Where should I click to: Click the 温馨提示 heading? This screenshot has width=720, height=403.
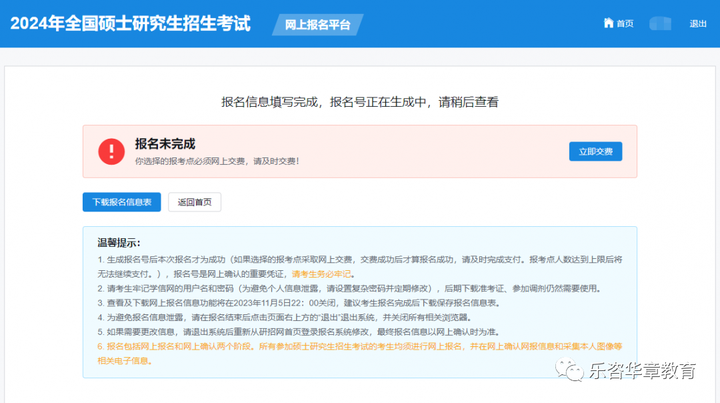[118, 242]
